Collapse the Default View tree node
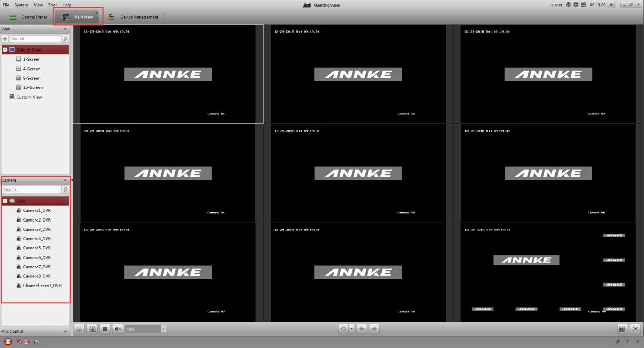644x348 pixels. tap(5, 50)
